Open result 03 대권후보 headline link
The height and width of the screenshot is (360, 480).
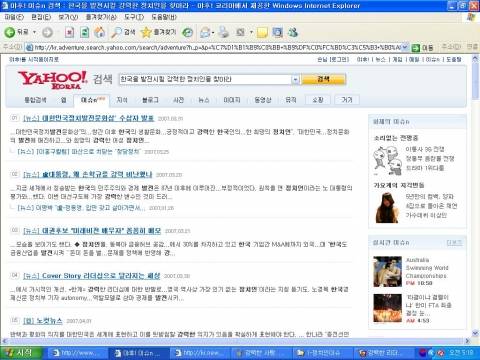click(92, 231)
